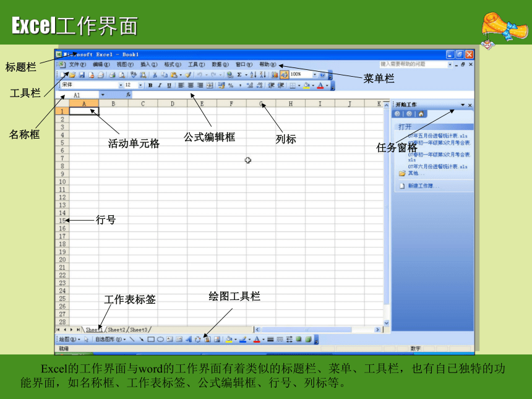Click the Print Preview icon
This screenshot has width=532, height=399.
[121, 75]
